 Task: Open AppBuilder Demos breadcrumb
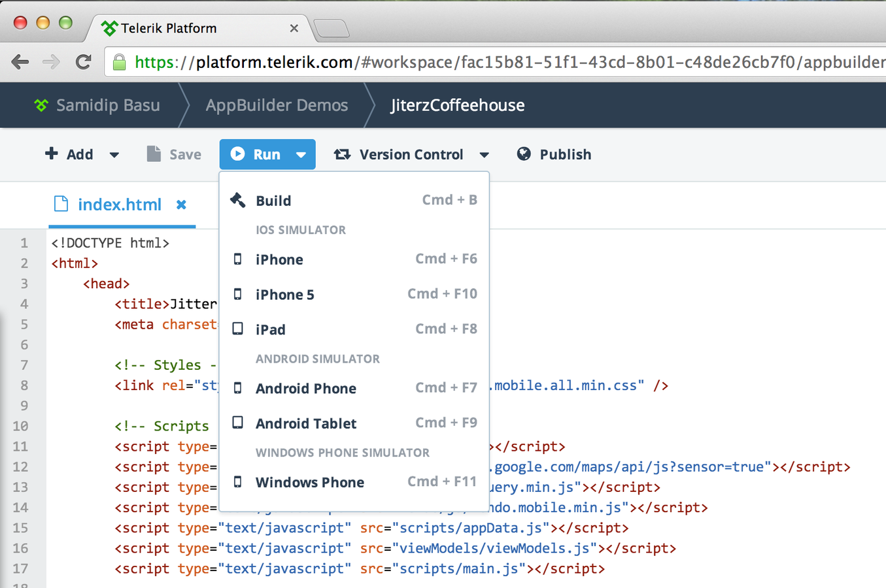[277, 105]
